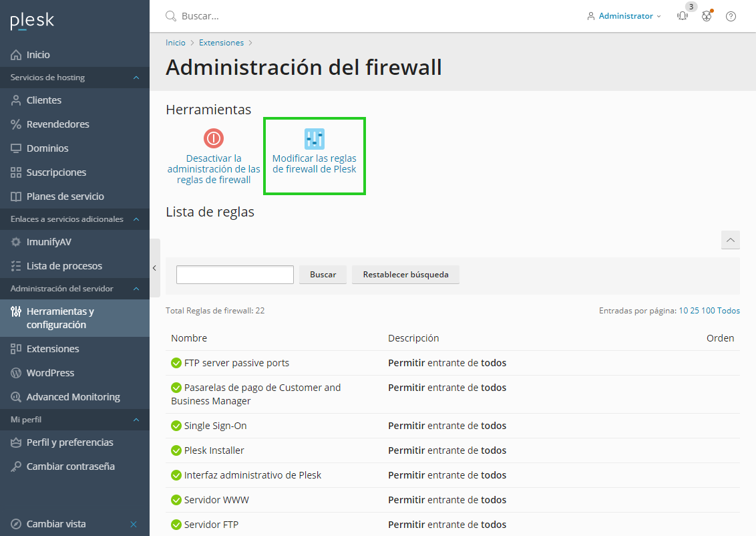Click the Plesk advisor icon
Image resolution: width=756 pixels, height=536 pixels.
click(x=707, y=17)
